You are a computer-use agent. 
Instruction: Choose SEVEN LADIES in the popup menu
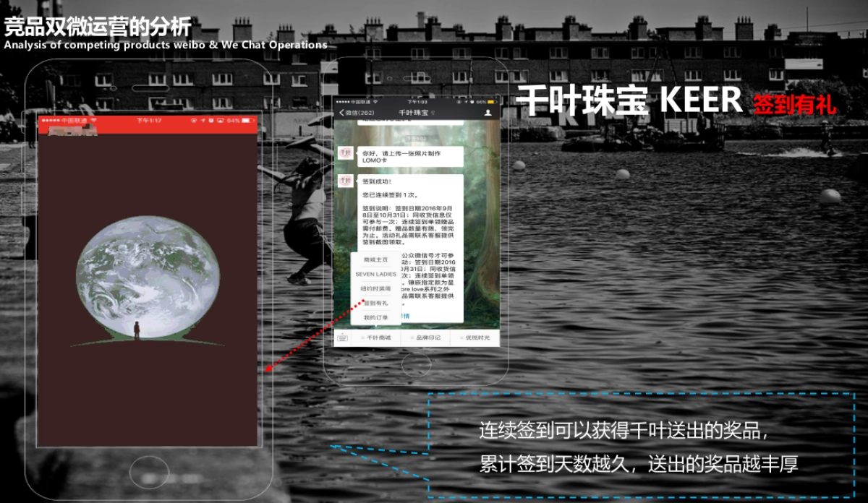374,275
